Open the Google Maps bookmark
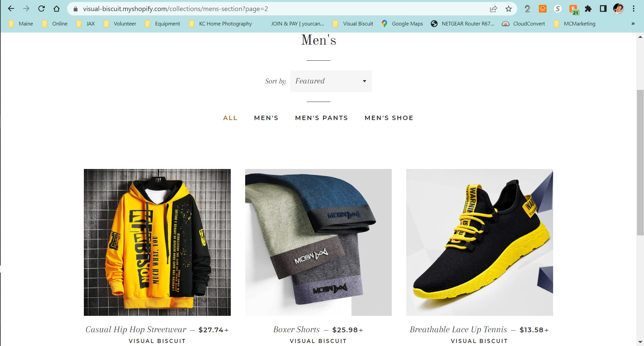Image resolution: width=644 pixels, height=346 pixels. 402,23
